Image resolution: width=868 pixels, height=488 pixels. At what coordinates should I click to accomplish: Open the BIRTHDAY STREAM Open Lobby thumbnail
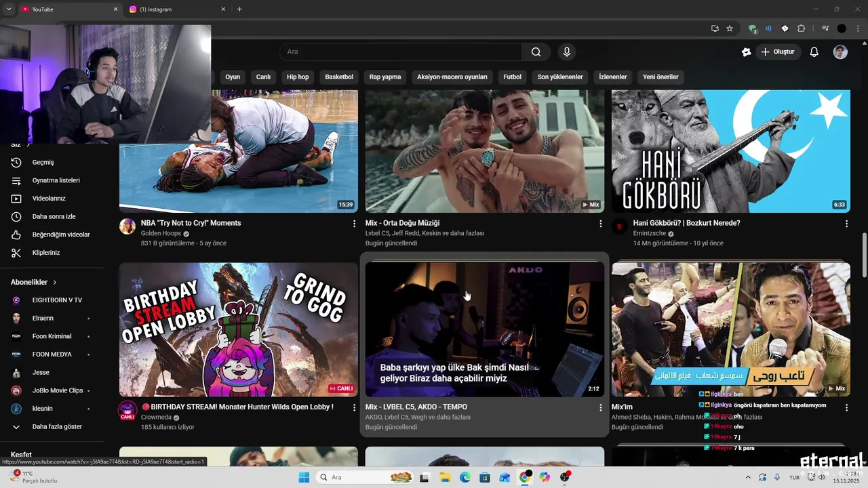coord(238,329)
